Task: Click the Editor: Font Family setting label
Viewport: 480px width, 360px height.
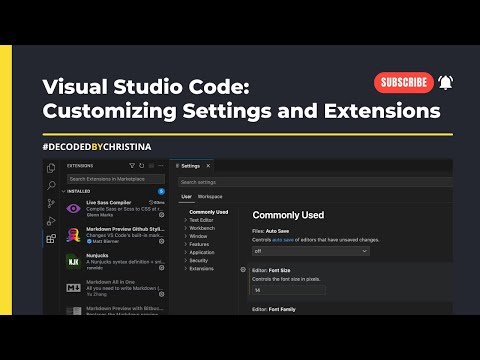Action: (274, 309)
